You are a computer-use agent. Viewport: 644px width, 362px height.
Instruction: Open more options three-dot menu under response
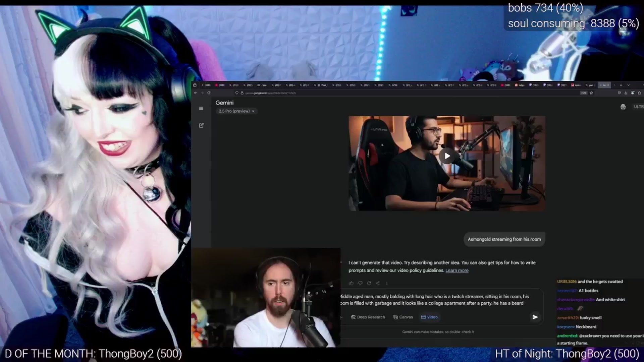point(387,283)
